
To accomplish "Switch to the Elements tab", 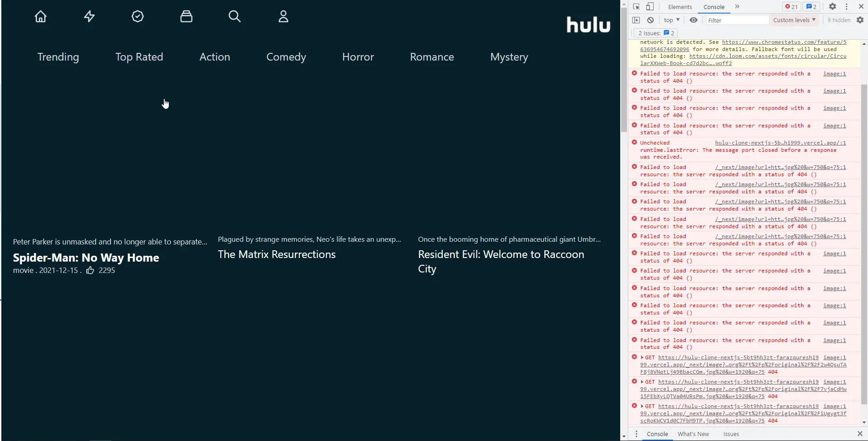I will (680, 7).
